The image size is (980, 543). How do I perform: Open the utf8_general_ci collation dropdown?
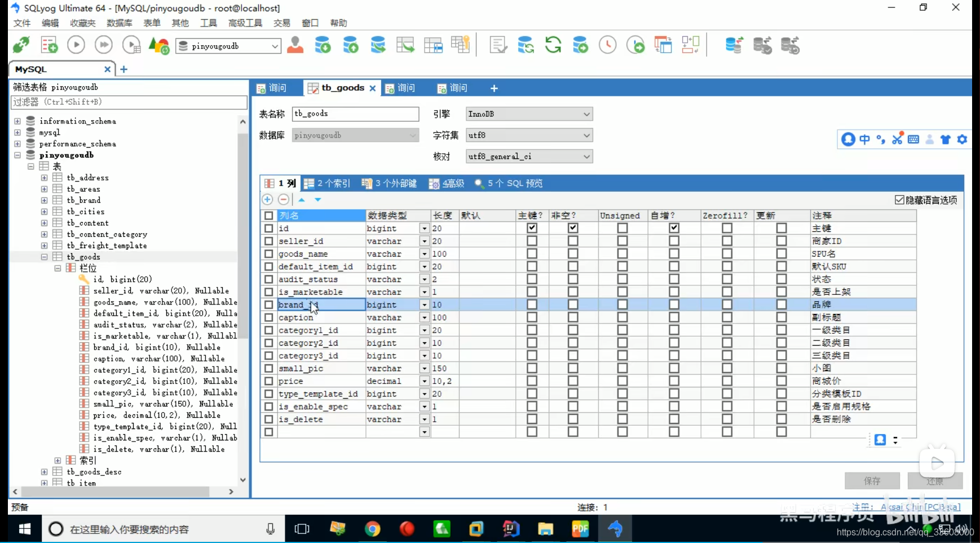[x=586, y=157]
